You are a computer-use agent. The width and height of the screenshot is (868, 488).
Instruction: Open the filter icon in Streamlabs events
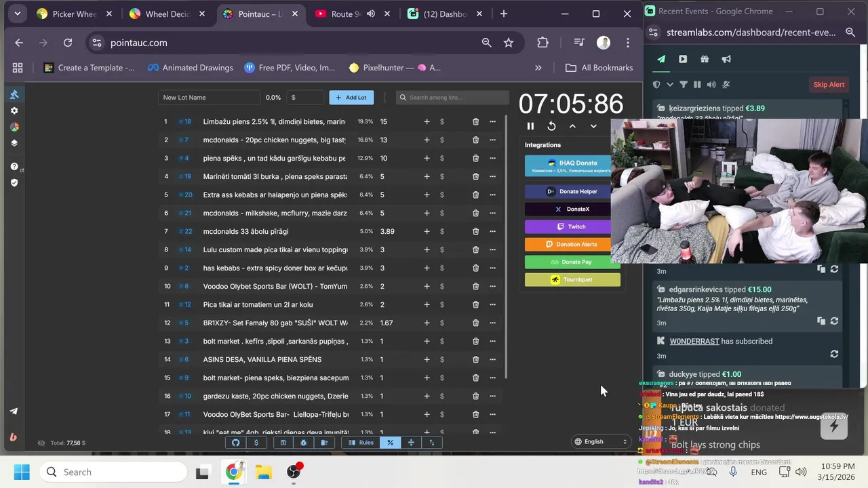point(684,85)
